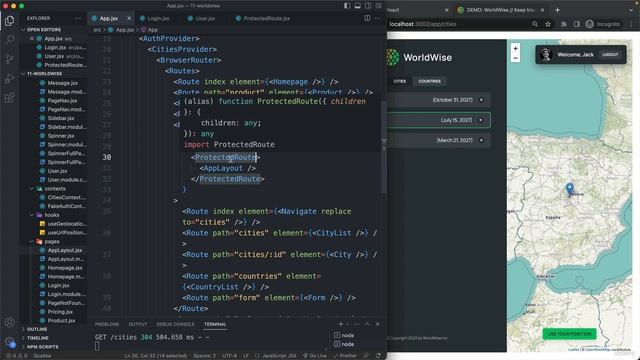Customize layout icon in title bar
Screen dimensions: 640x360
pos(379,6)
